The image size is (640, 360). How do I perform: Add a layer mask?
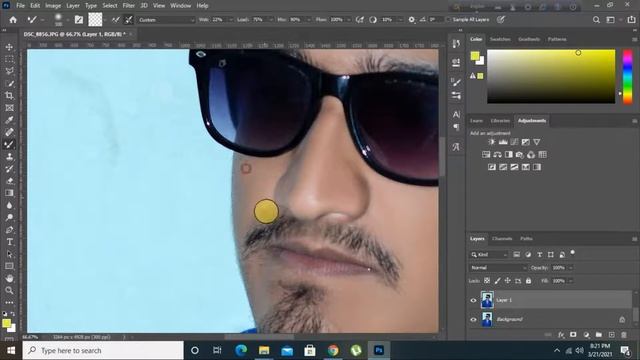573,335
